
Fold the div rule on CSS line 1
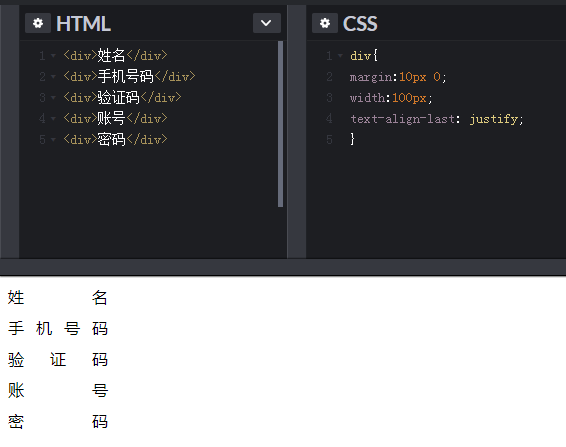340,56
